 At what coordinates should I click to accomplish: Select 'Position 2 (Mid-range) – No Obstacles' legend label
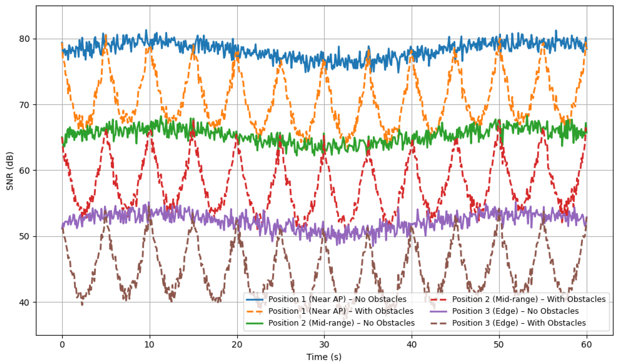point(341,323)
